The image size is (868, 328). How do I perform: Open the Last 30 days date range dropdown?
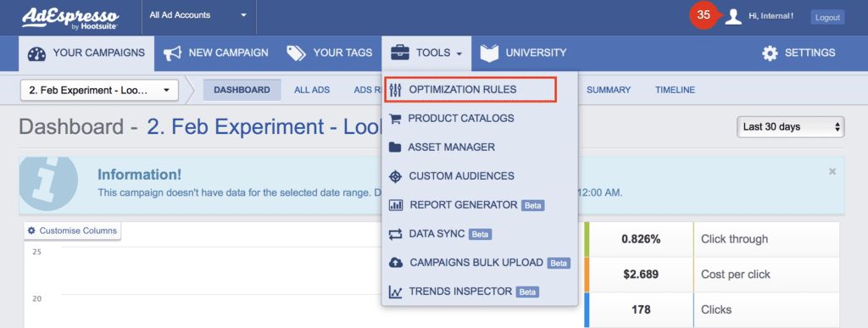coord(791,126)
